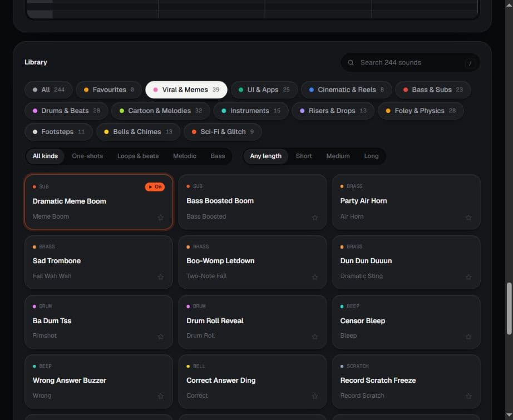Show All 244 sounds category
The image size is (513, 420).
tap(48, 90)
